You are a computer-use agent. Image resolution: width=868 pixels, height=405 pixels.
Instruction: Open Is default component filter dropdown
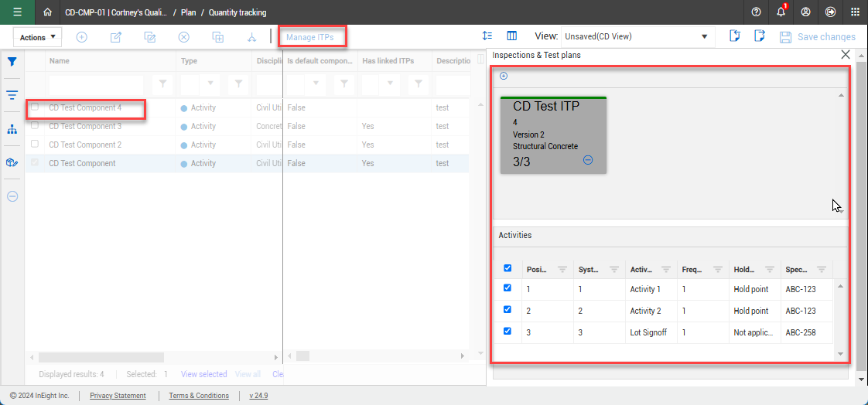316,83
